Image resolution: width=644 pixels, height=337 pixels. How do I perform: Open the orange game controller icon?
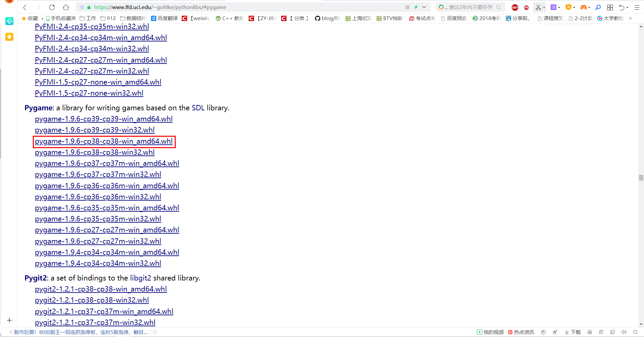[583, 7]
